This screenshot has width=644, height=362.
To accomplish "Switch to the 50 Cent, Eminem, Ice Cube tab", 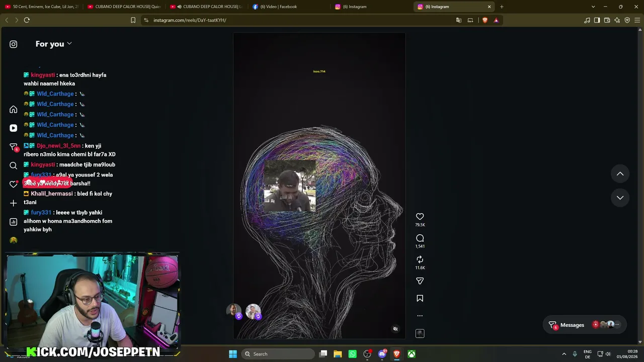I will [42, 7].
